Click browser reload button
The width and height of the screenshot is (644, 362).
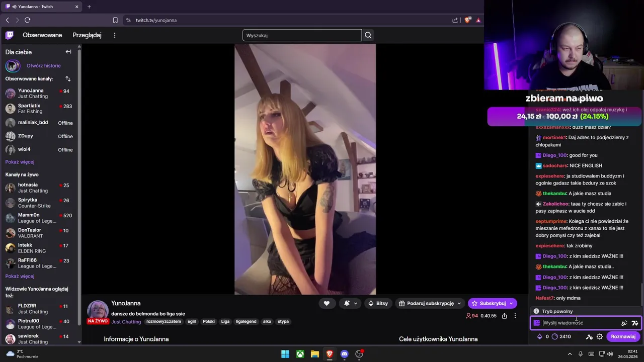pyautogui.click(x=27, y=20)
